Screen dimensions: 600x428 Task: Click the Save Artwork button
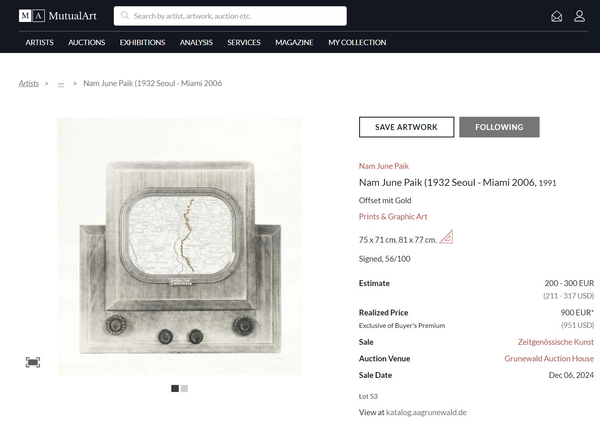406,127
